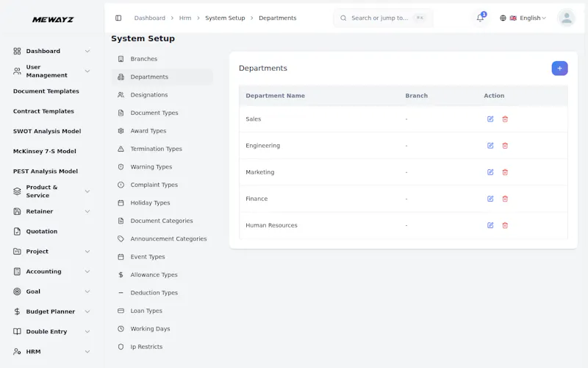The width and height of the screenshot is (588, 368).
Task: Edit the Sales department
Action: (490, 119)
